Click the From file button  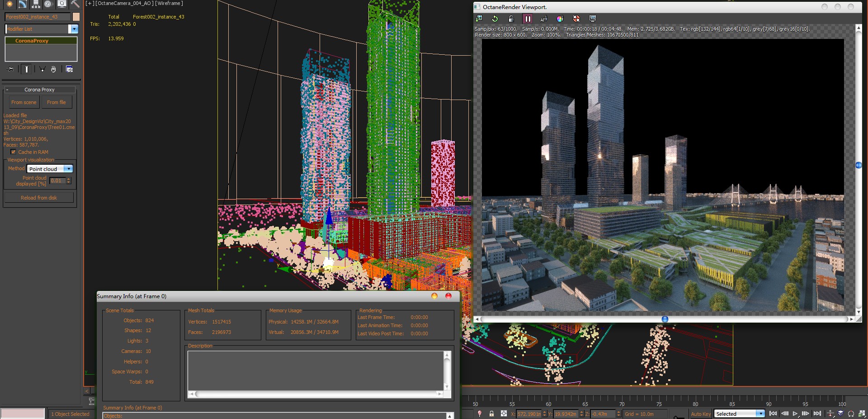[57, 102]
